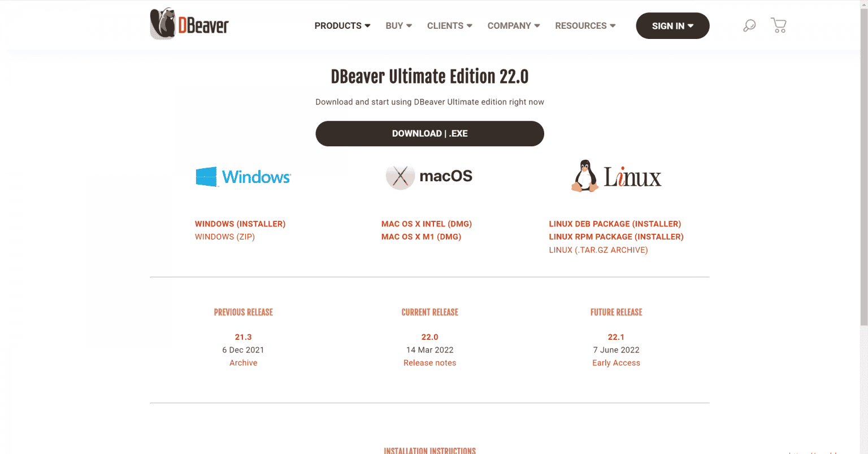This screenshot has height=454, width=868.
Task: Expand the Buy dropdown menu
Action: (x=398, y=26)
